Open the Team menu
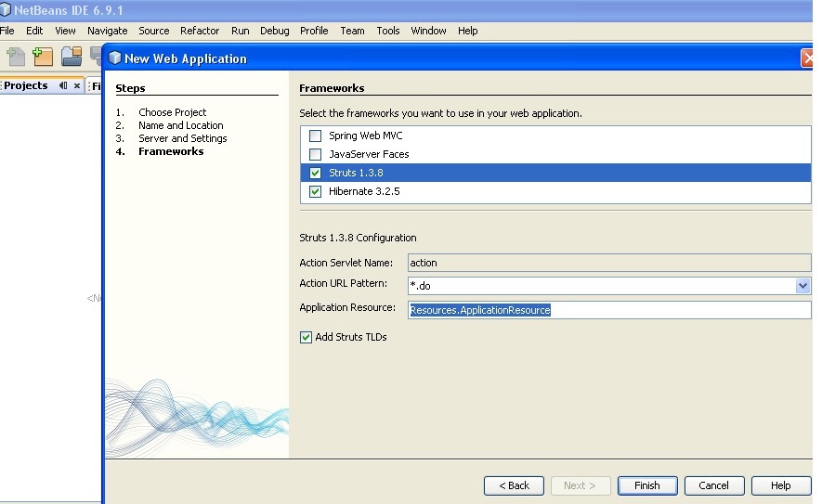 (352, 31)
